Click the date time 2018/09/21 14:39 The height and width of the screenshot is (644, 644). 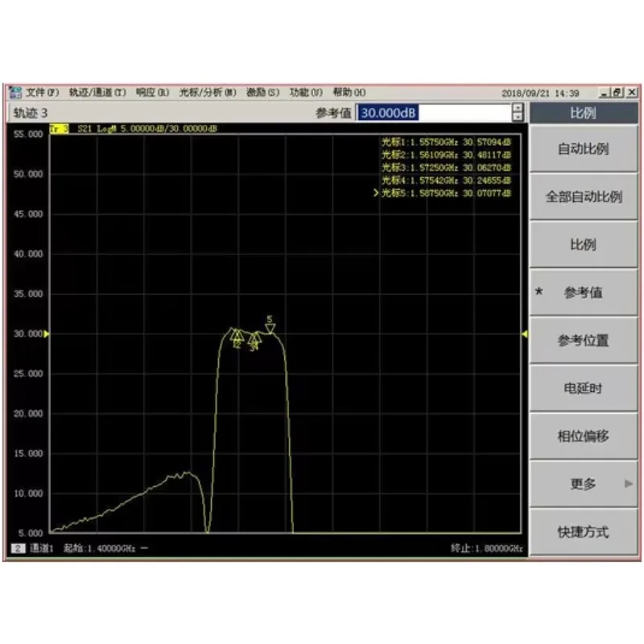540,93
